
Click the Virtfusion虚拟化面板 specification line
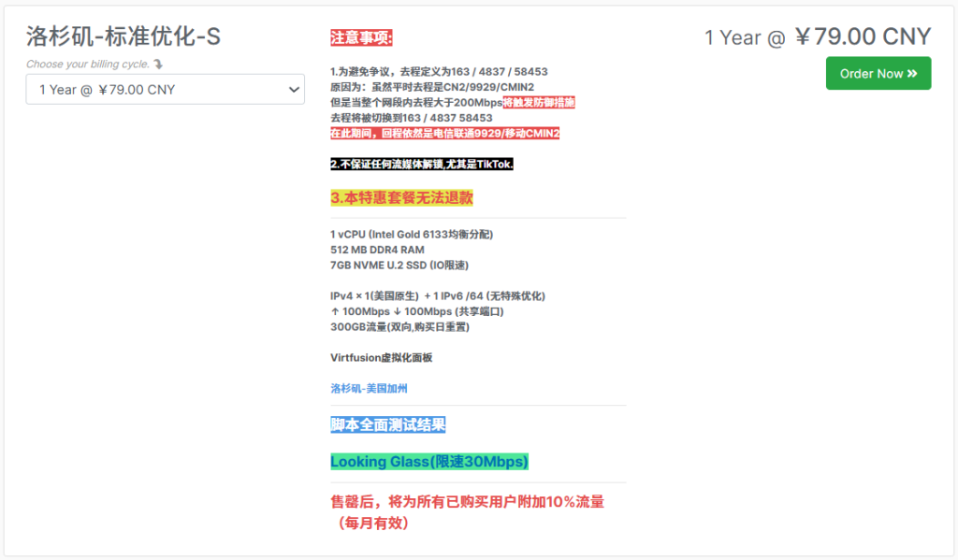pyautogui.click(x=383, y=356)
